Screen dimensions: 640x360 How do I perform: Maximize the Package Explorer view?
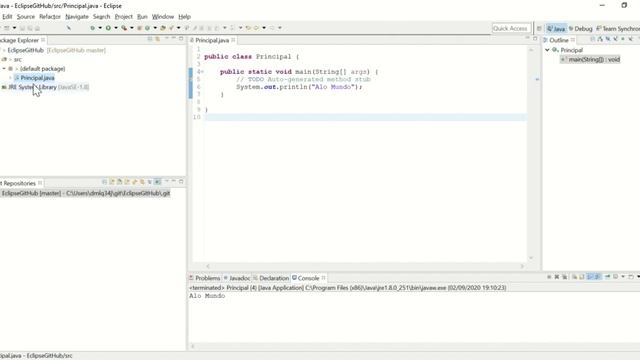pyautogui.click(x=181, y=38)
